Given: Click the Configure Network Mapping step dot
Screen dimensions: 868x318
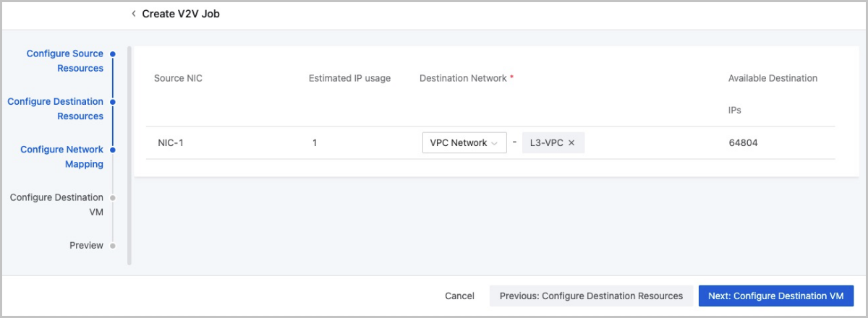Looking at the screenshot, I should click(113, 150).
